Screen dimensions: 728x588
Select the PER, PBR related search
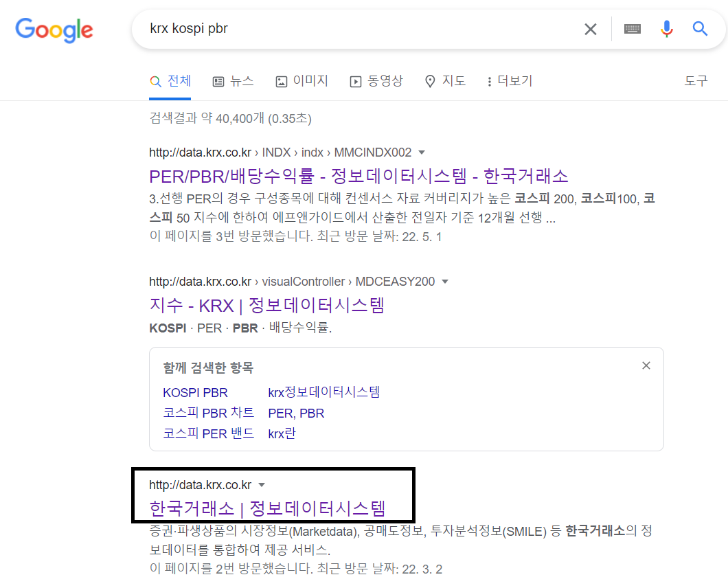(296, 414)
